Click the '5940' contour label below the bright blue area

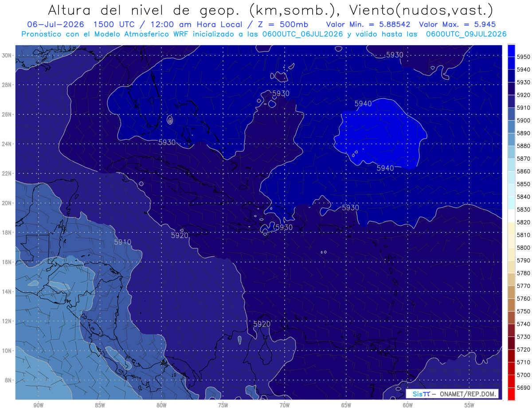pyautogui.click(x=385, y=168)
